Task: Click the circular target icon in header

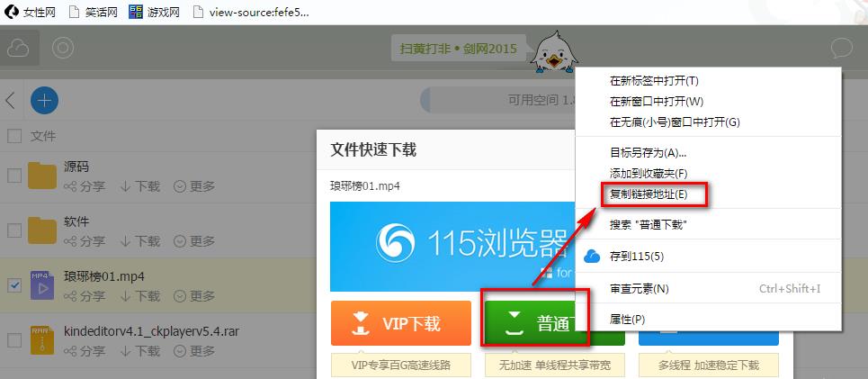Action: point(63,49)
